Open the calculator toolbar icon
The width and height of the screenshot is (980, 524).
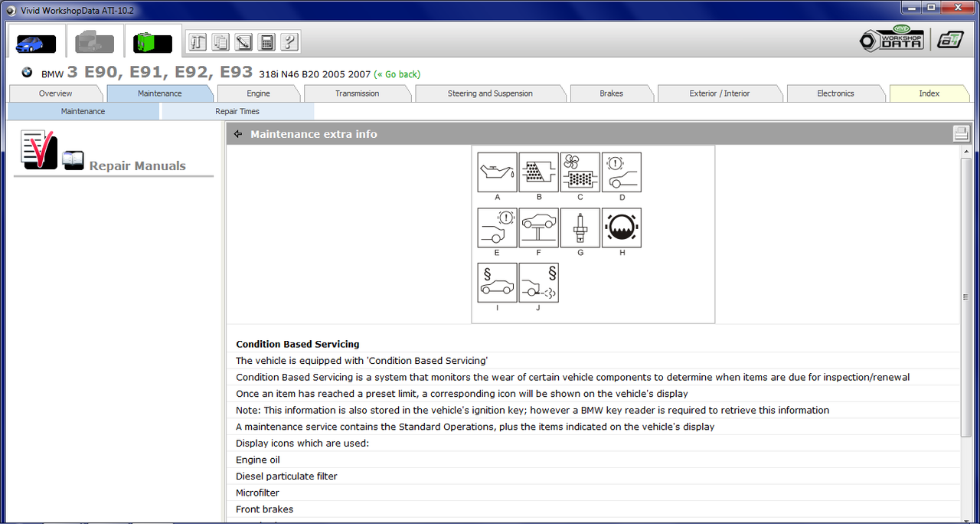pyautogui.click(x=266, y=42)
